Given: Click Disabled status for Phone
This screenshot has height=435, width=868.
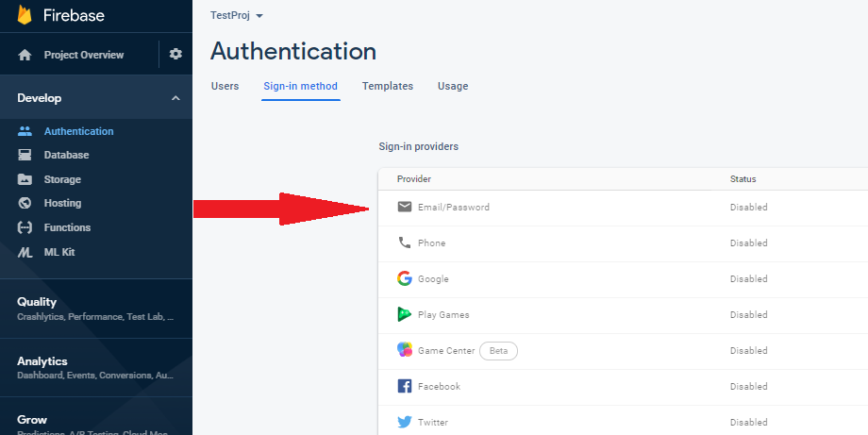Looking at the screenshot, I should point(748,243).
